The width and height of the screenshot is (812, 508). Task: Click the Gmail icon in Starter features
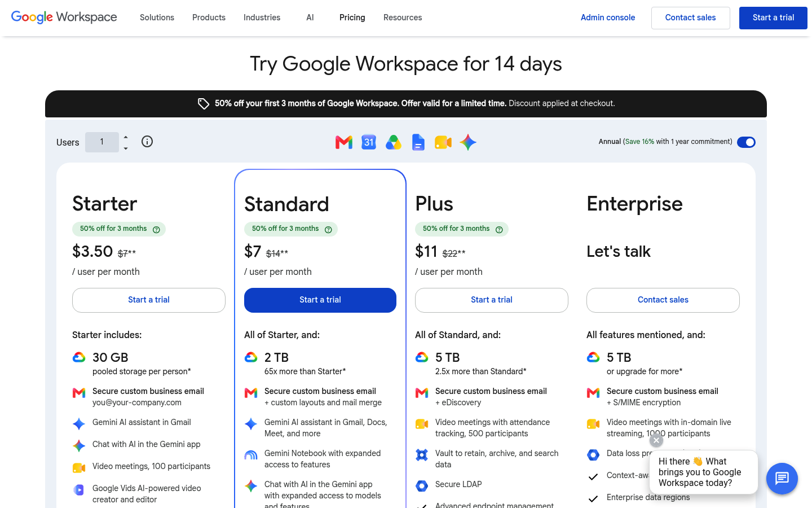(x=79, y=393)
